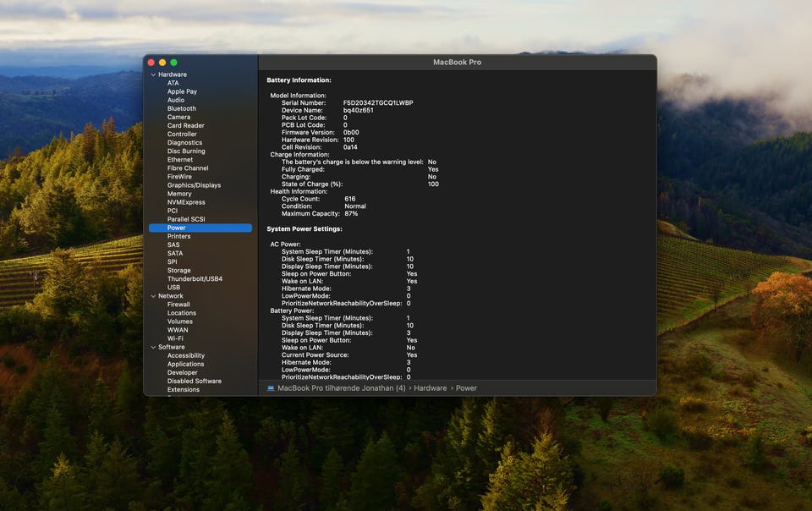Select SAS in the sidebar
Viewport: 812px width, 511px height.
pyautogui.click(x=173, y=245)
